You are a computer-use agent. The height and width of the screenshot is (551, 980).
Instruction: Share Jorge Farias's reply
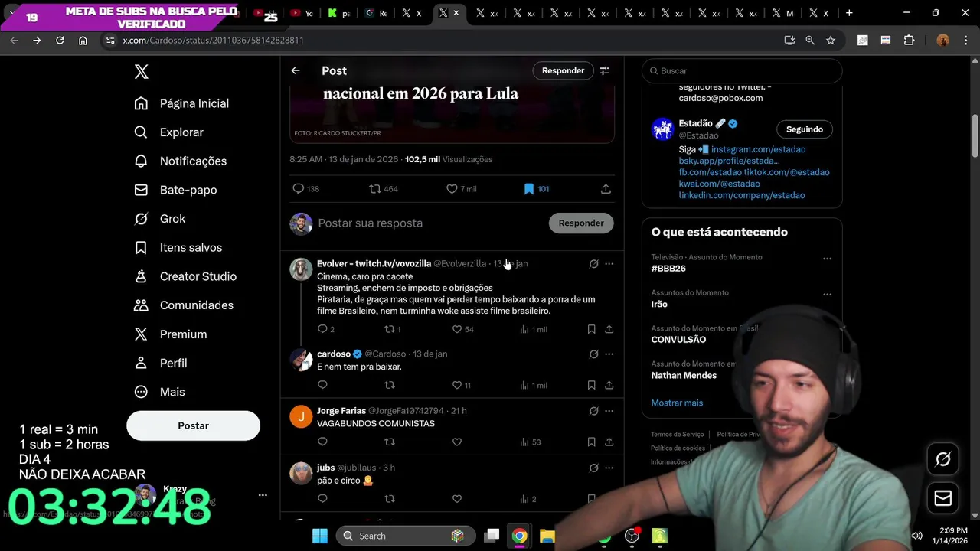coord(609,442)
